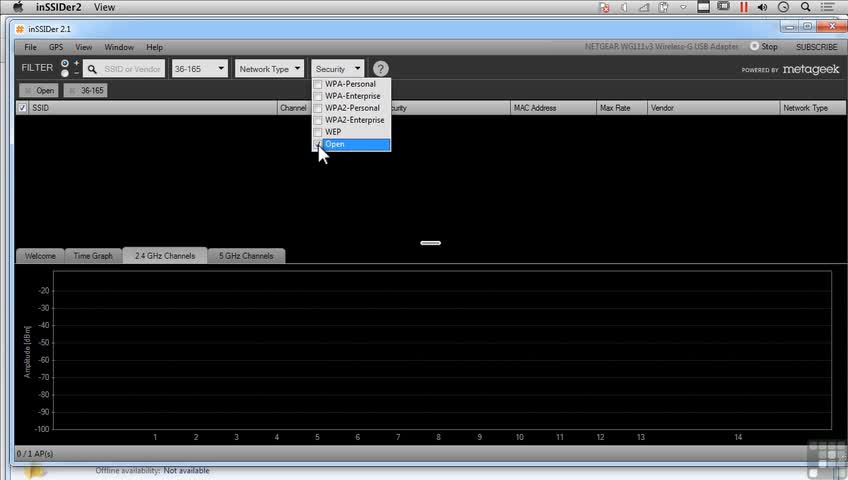Open the File menu

click(x=30, y=47)
